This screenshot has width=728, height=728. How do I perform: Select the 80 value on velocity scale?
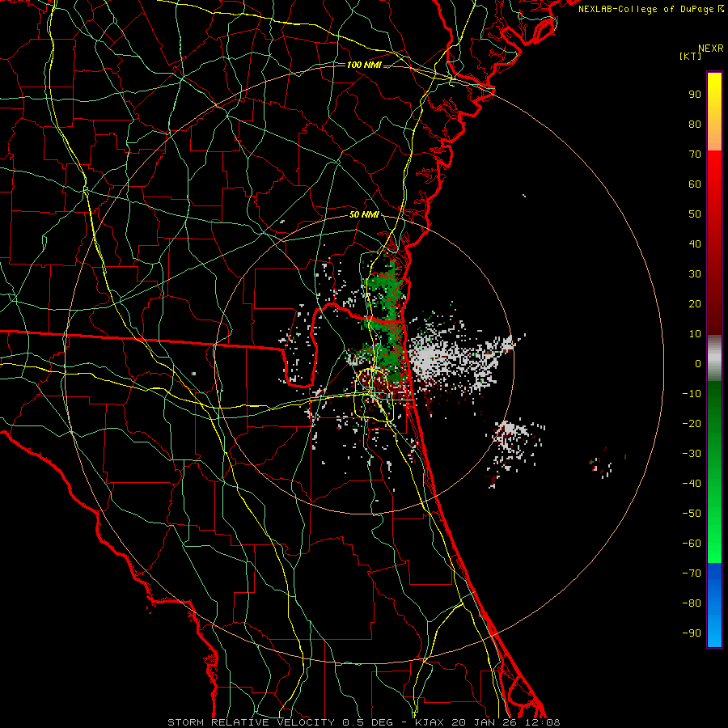(x=695, y=124)
